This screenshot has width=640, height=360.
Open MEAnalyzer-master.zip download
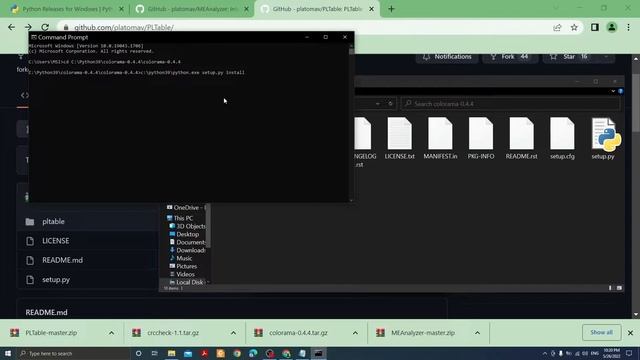[x=422, y=333]
